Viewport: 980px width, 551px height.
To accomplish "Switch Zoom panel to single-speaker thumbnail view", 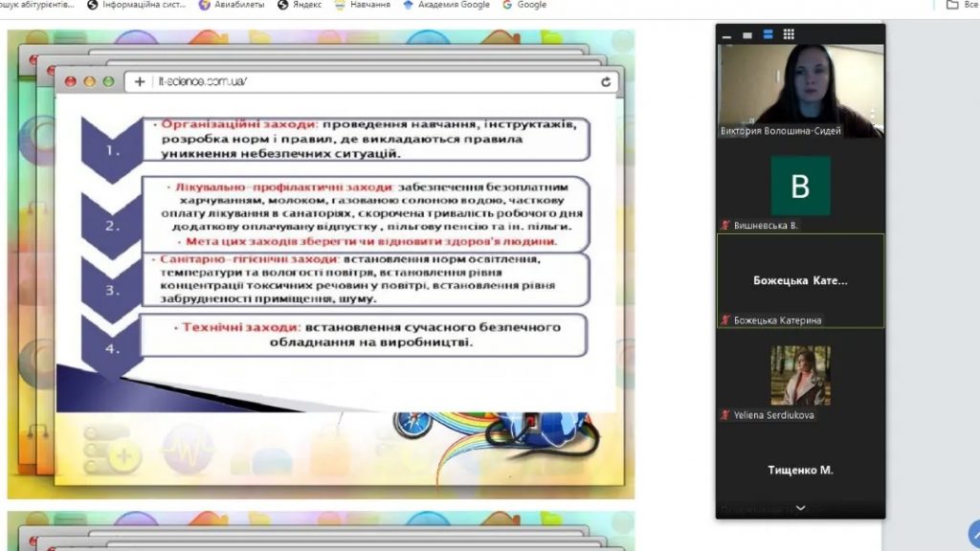I will tap(747, 34).
